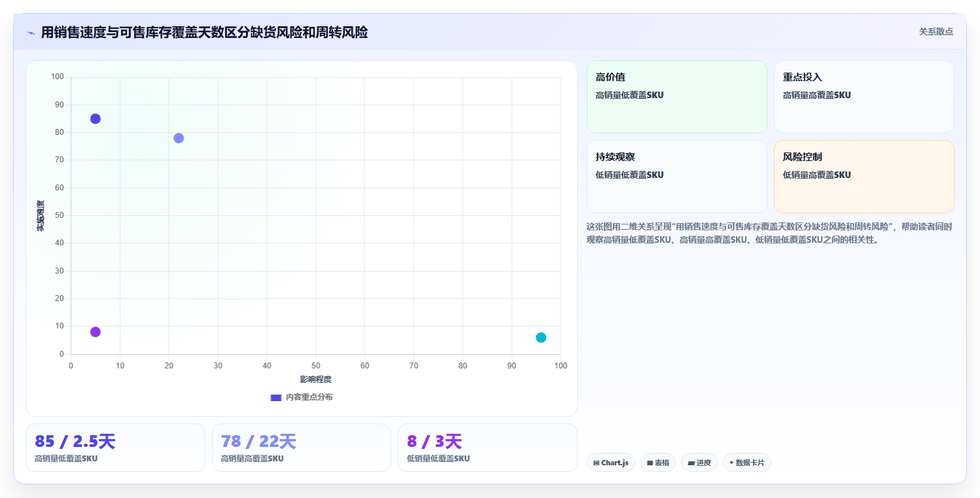This screenshot has height=498, width=980.
Task: Click the light blue point near 78
Action: click(179, 138)
